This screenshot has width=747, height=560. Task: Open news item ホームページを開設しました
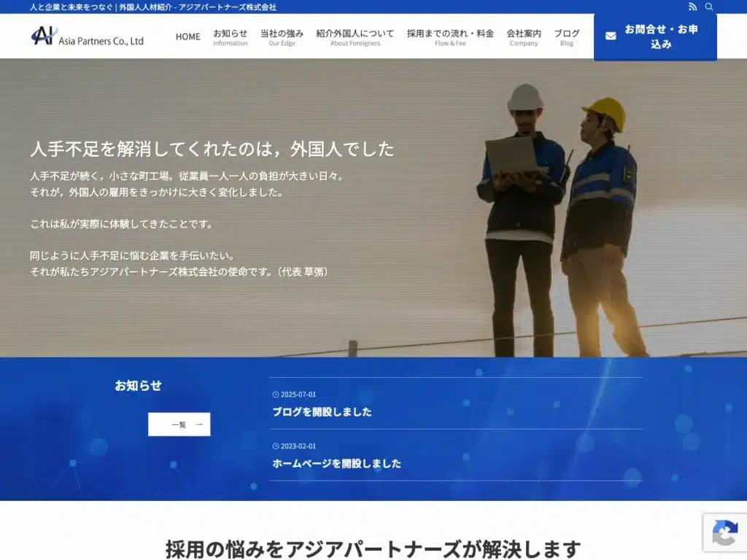click(x=336, y=463)
